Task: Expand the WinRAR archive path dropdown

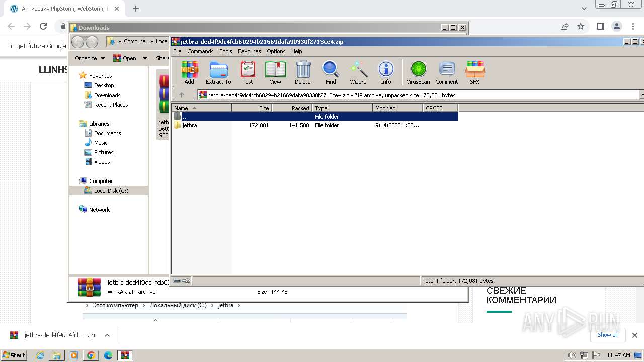Action: point(642,95)
